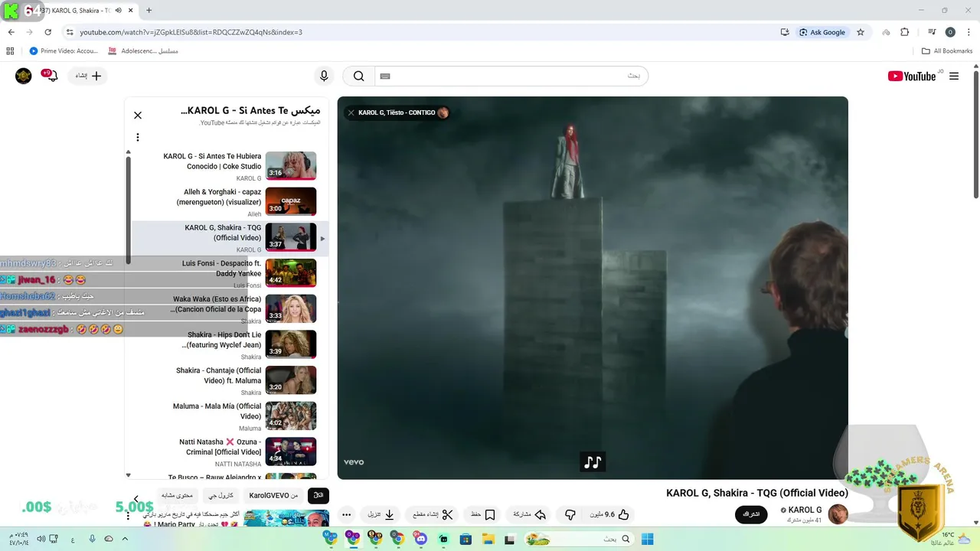Select the 'كارول جي' filter chip
Image resolution: width=980 pixels, height=551 pixels.
220,495
